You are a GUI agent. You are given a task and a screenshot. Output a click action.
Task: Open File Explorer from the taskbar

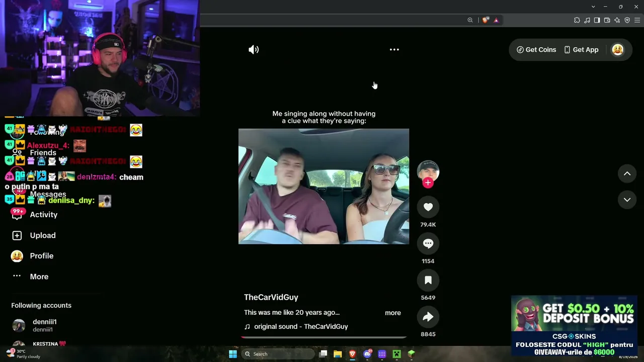[x=338, y=354]
